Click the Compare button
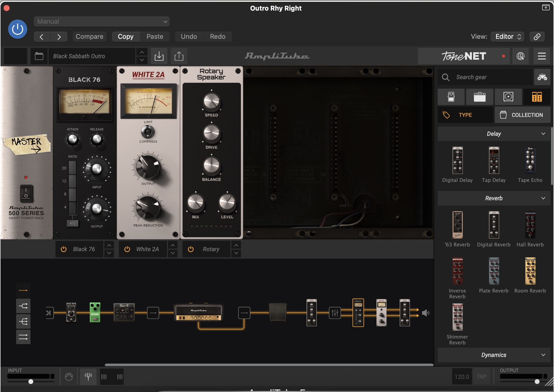554x392 pixels. coord(89,37)
